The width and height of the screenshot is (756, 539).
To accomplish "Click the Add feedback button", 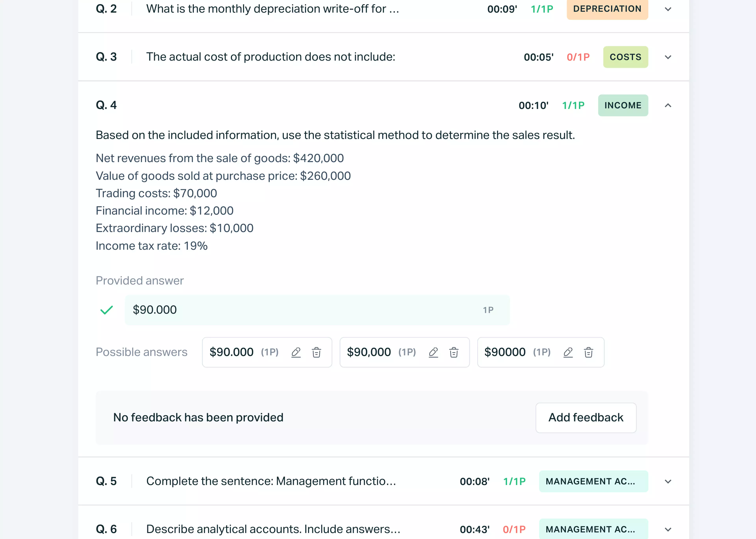I will [x=586, y=417].
